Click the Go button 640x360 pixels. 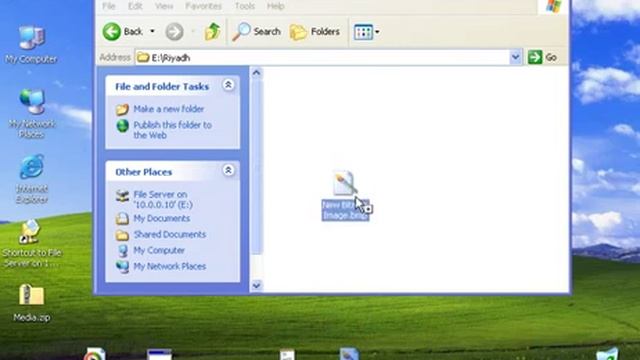tap(542, 58)
